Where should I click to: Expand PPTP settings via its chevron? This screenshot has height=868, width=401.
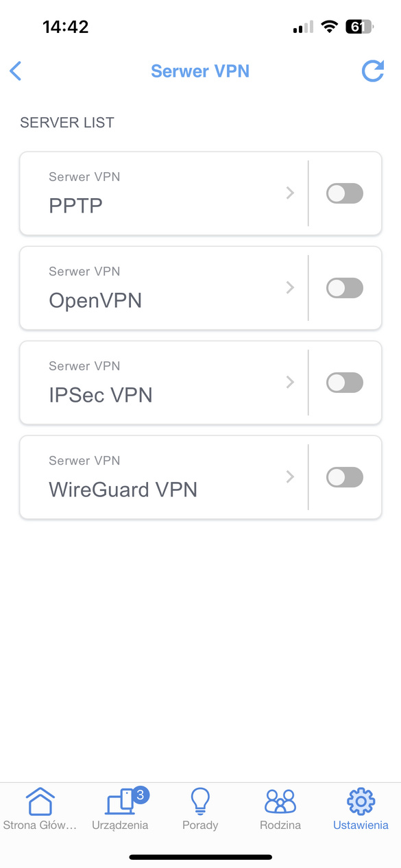pos(290,193)
